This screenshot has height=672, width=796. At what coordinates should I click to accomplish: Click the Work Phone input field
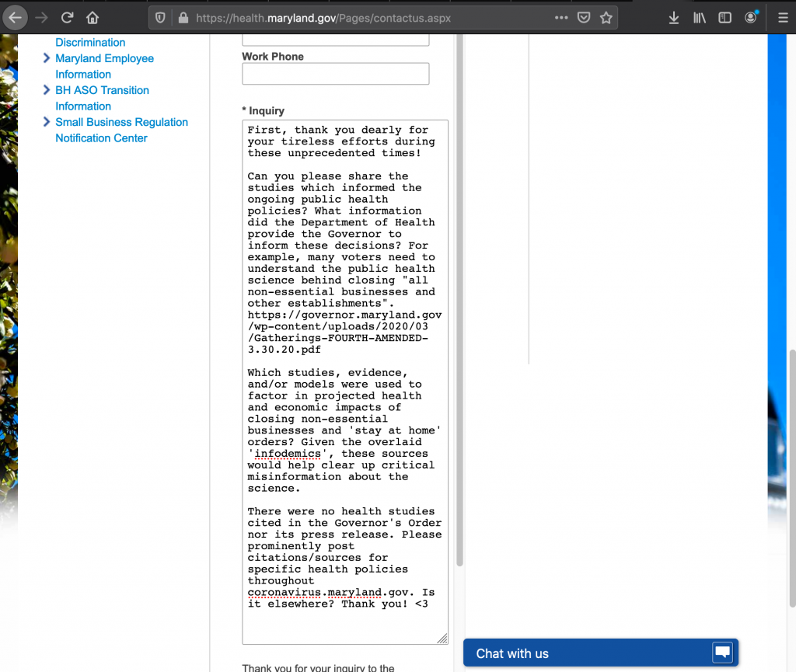click(x=336, y=74)
